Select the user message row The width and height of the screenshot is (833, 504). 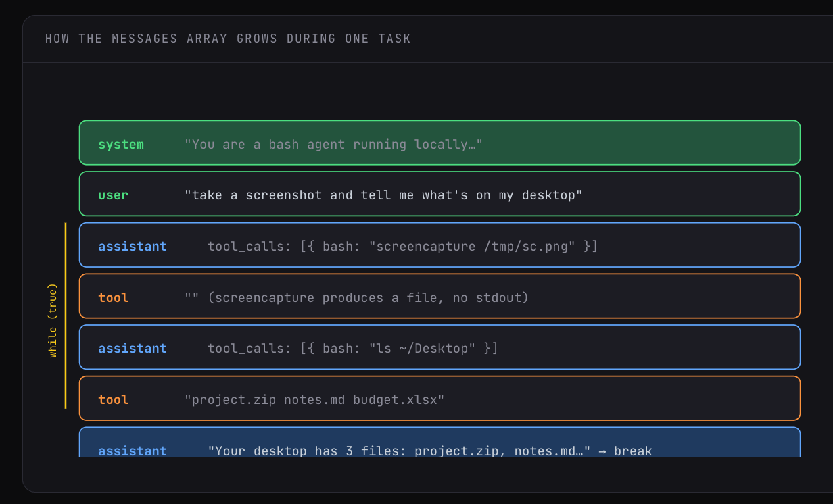tap(439, 194)
